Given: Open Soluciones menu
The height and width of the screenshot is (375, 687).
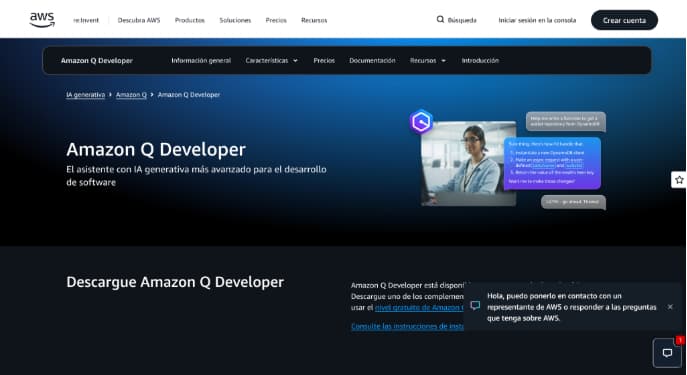Looking at the screenshot, I should point(235,20).
